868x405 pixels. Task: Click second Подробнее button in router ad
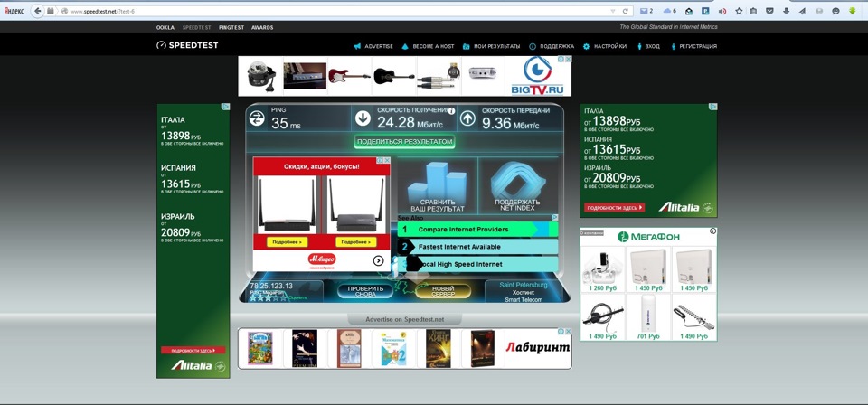(355, 242)
